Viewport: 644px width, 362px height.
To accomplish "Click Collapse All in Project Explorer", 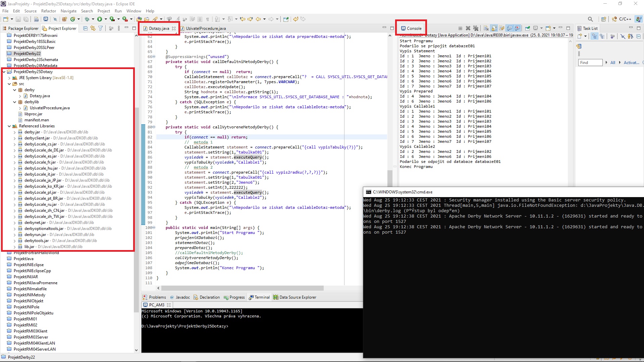I will (85, 28).
